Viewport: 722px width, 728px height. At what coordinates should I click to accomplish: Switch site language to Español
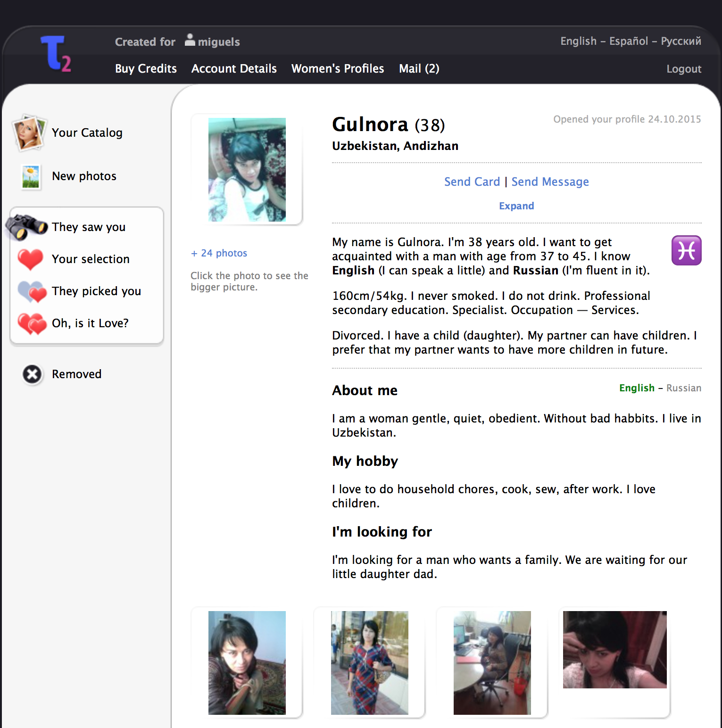(x=628, y=41)
